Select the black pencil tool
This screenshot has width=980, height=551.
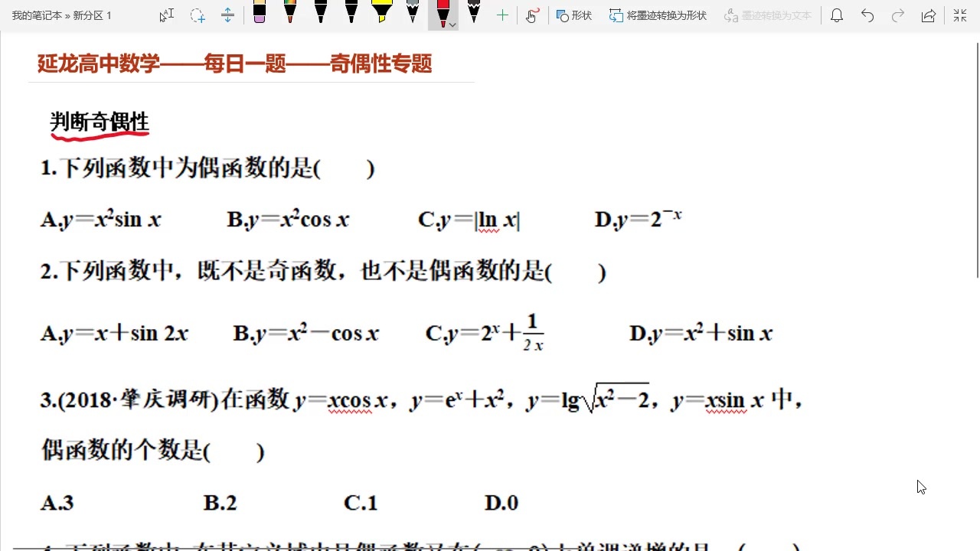point(474,13)
